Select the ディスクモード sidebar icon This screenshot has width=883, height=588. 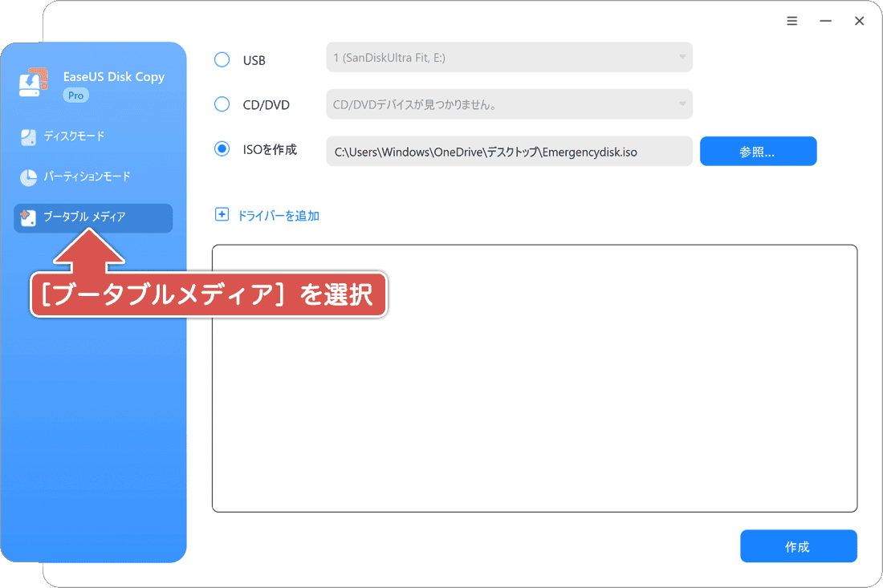[27, 136]
